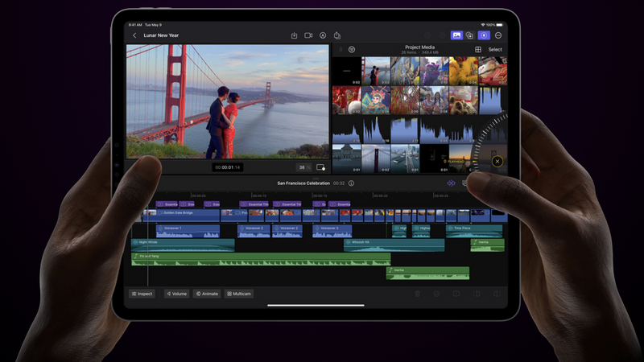Select the Whoosh Hit audio clip
Screen dimensions: 644x362
click(x=394, y=245)
